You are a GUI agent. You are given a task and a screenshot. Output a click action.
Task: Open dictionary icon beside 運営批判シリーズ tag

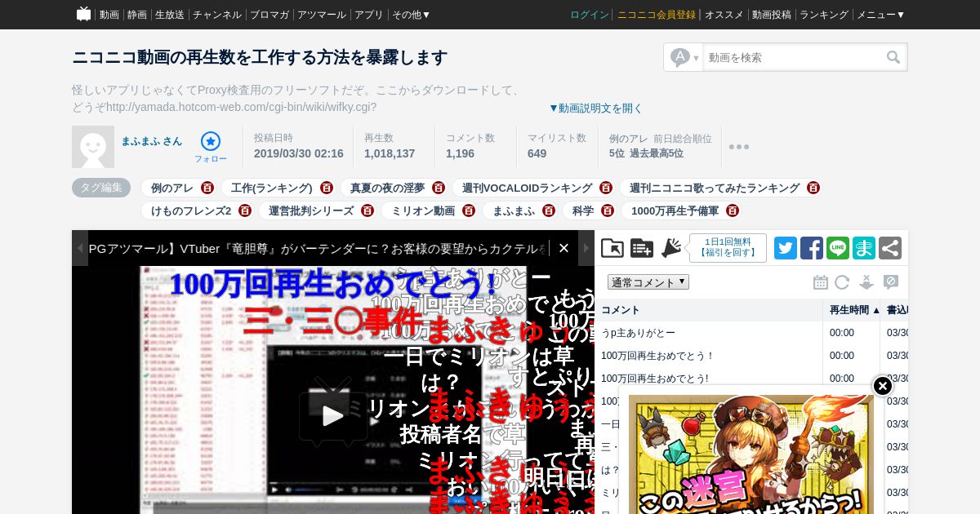tap(367, 210)
